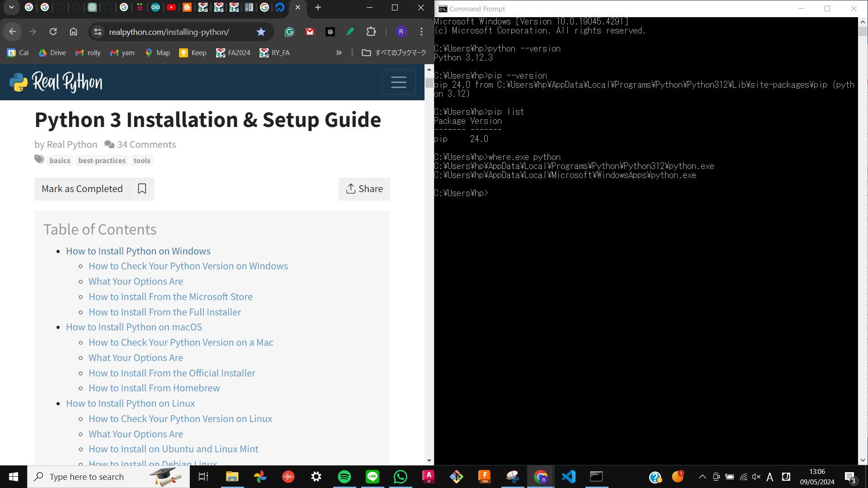The image size is (868, 488).
Task: Open the Map bookmark
Action: tap(157, 53)
